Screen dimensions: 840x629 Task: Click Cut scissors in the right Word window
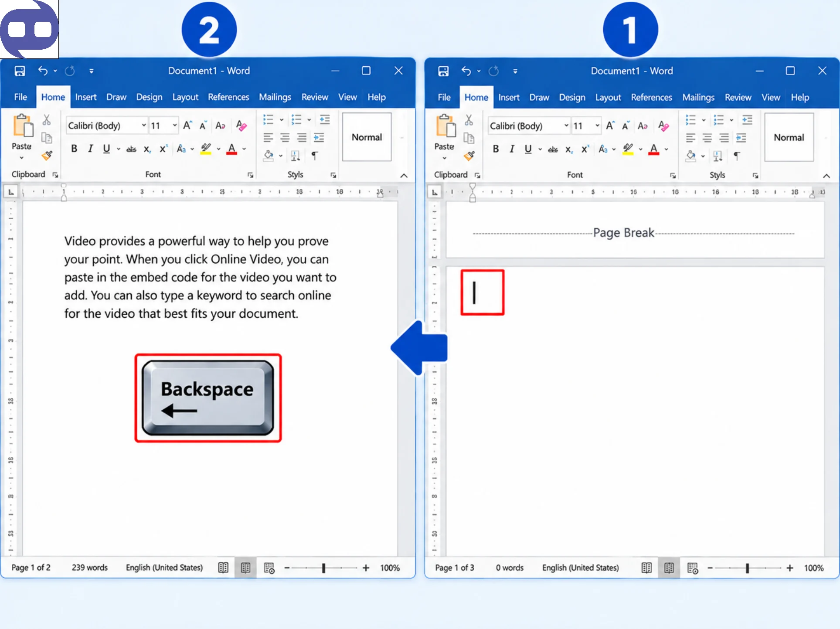(x=469, y=120)
